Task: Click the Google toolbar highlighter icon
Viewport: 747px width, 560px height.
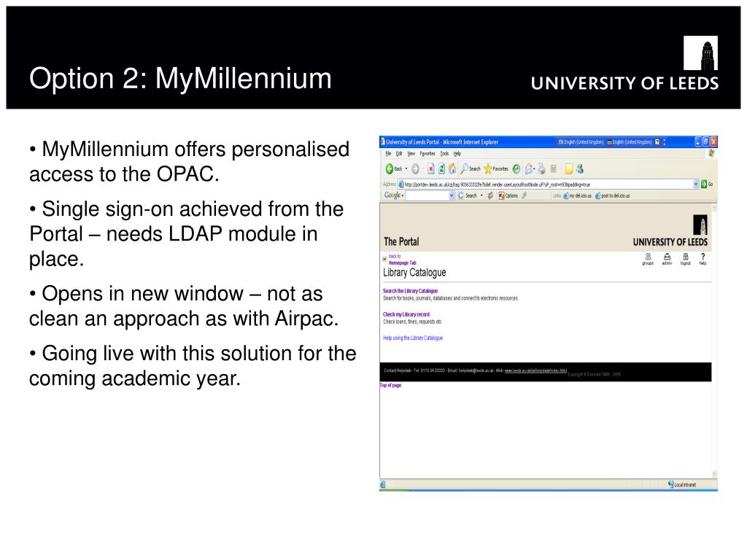Action: click(524, 195)
